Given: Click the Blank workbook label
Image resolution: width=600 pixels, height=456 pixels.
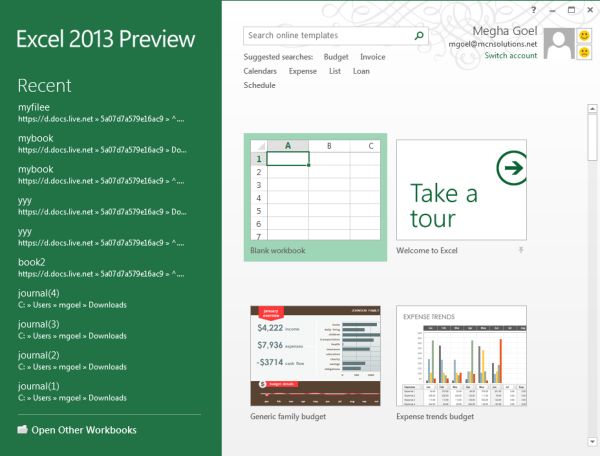Looking at the screenshot, I should (x=278, y=251).
